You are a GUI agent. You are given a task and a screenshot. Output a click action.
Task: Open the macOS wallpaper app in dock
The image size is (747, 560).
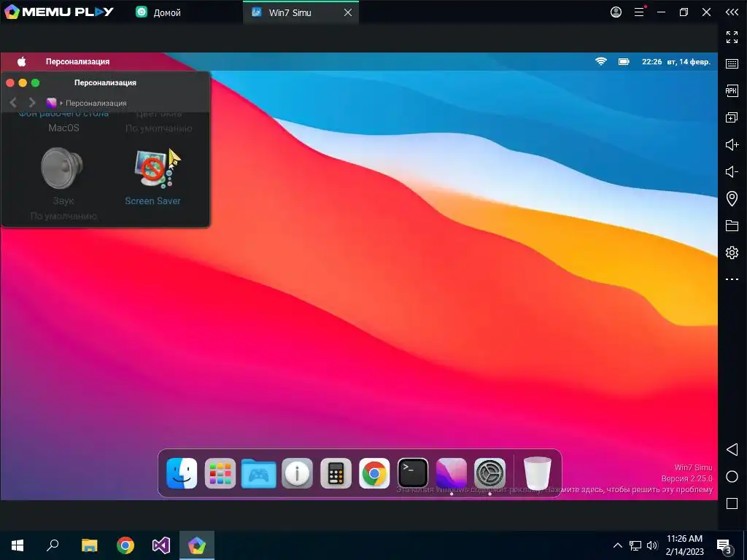coord(451,473)
